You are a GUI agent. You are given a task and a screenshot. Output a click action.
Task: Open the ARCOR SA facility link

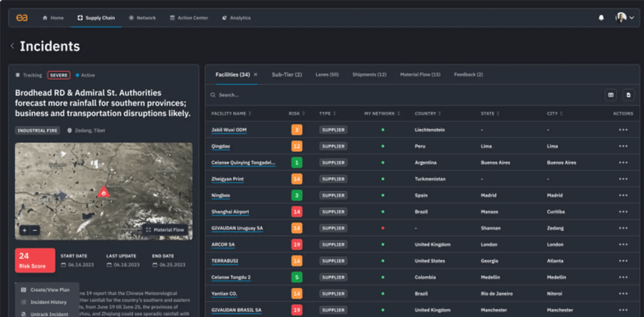(x=223, y=244)
